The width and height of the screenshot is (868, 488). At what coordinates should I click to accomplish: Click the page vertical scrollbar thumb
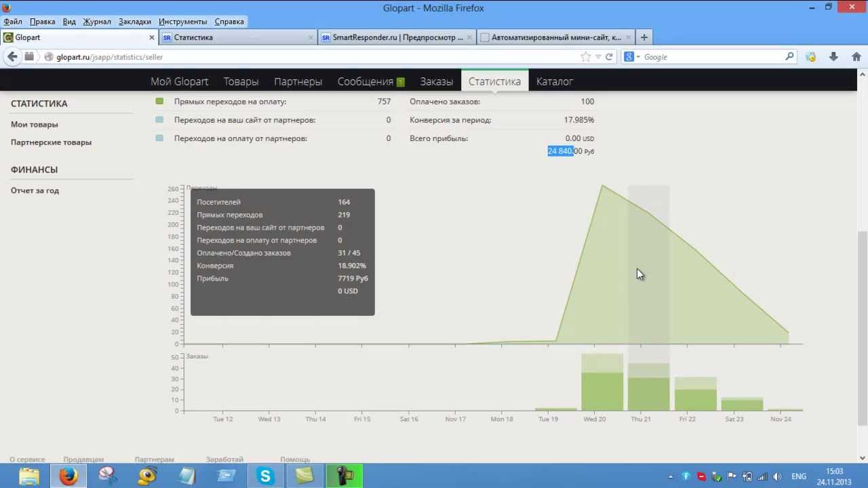click(x=863, y=327)
